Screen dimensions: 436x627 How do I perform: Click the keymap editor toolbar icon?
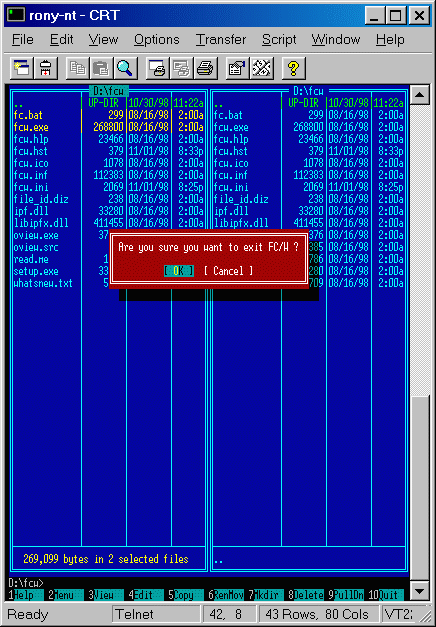[262, 68]
